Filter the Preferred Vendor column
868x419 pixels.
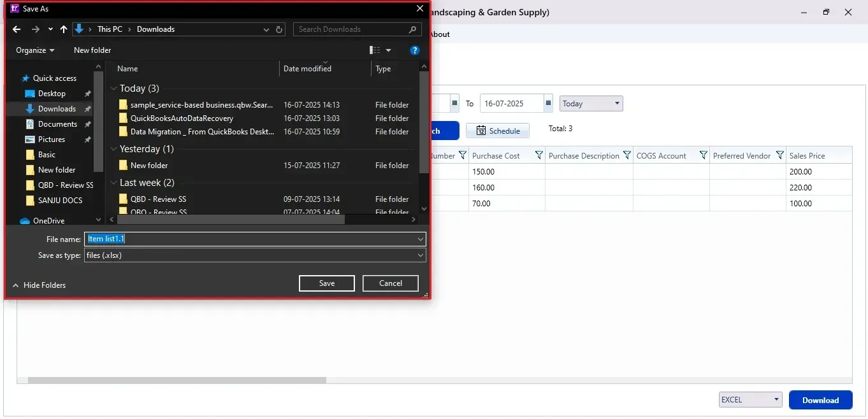780,155
